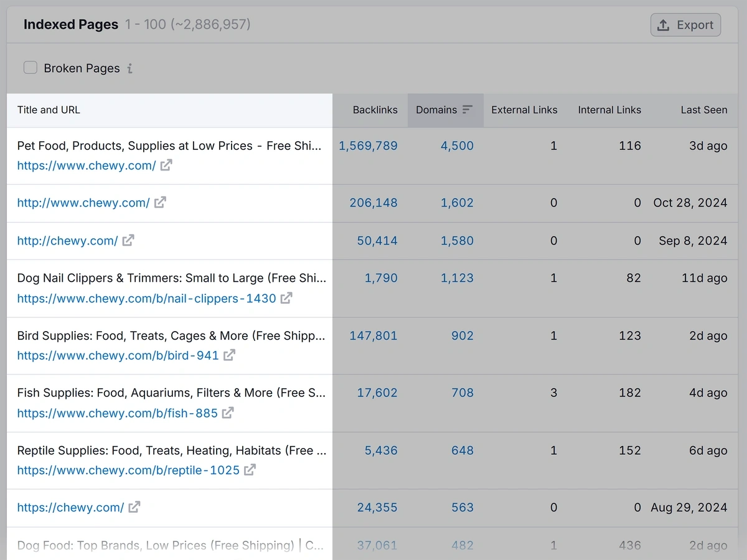Open external link icon for https://chewy.com/
The height and width of the screenshot is (560, 747).
(134, 507)
